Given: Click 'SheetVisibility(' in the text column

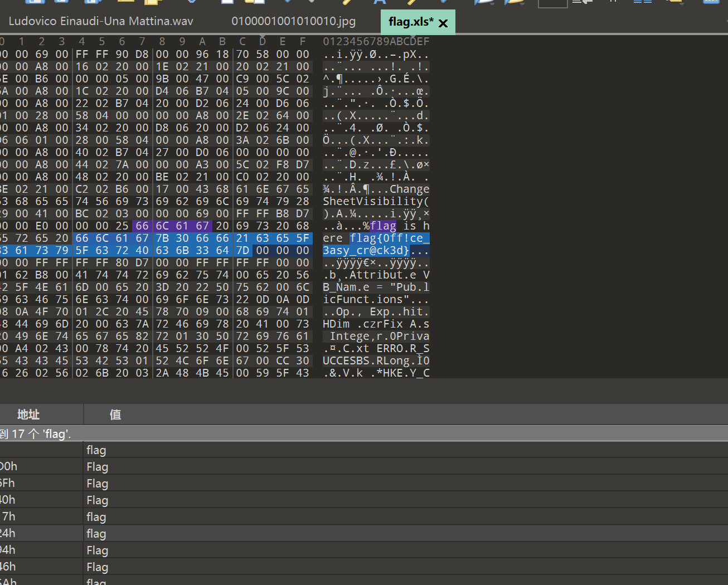Looking at the screenshot, I should (376, 202).
